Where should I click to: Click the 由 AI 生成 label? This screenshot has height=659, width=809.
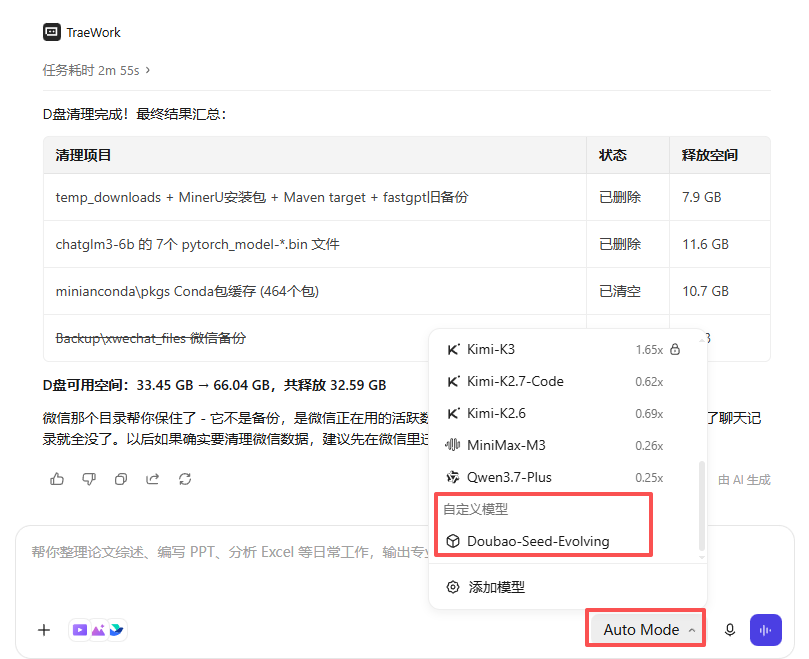click(744, 480)
